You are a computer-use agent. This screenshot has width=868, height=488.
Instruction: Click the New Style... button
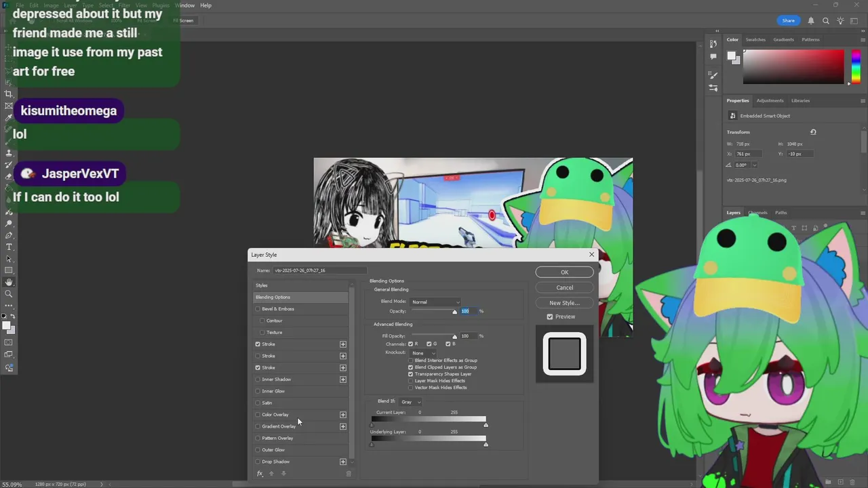pyautogui.click(x=564, y=303)
